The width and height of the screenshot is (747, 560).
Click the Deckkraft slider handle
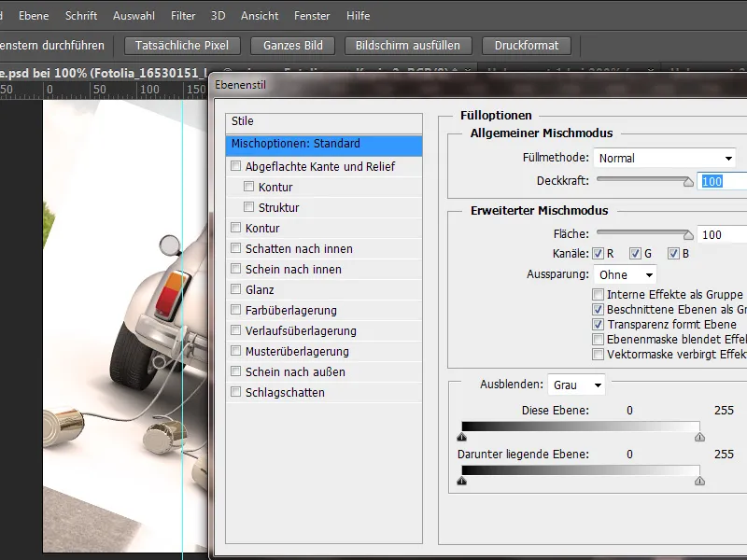pyautogui.click(x=688, y=182)
